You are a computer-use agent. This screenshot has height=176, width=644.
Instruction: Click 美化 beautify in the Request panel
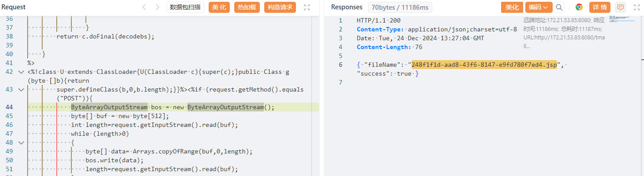click(x=219, y=7)
